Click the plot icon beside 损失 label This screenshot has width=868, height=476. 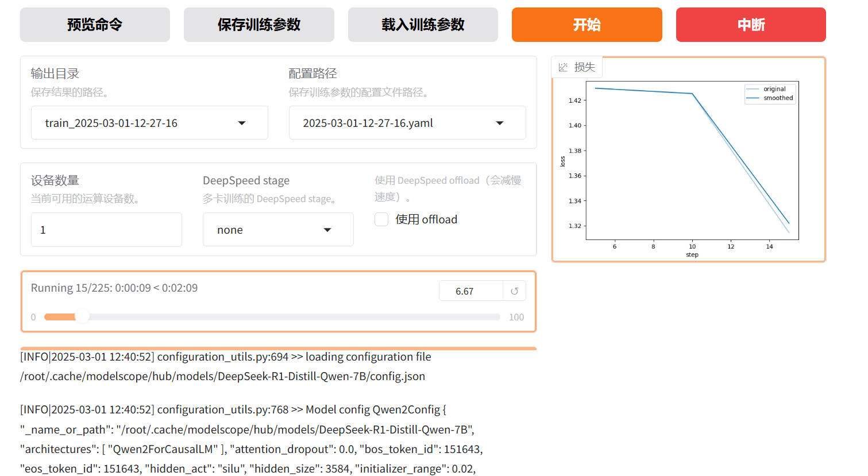(x=563, y=67)
